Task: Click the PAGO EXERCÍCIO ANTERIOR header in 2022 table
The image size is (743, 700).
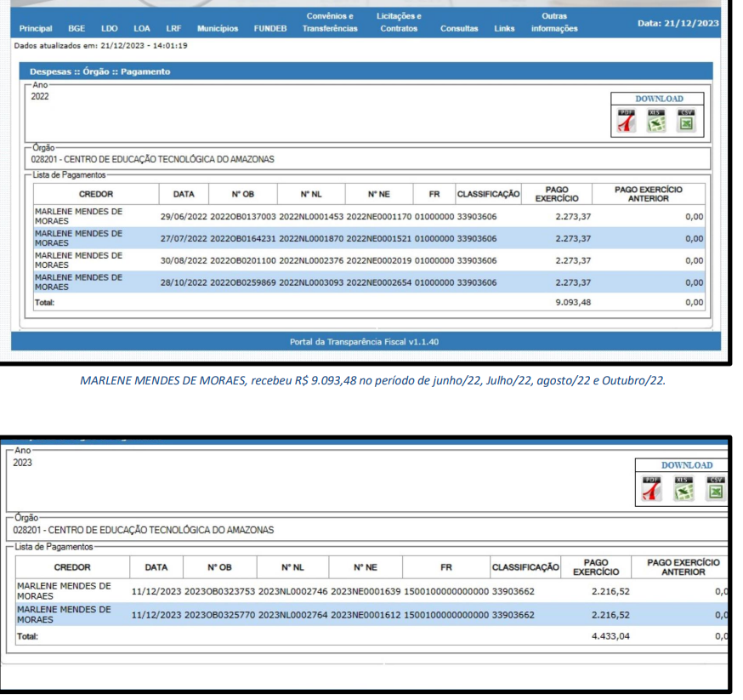Action: [x=649, y=194]
